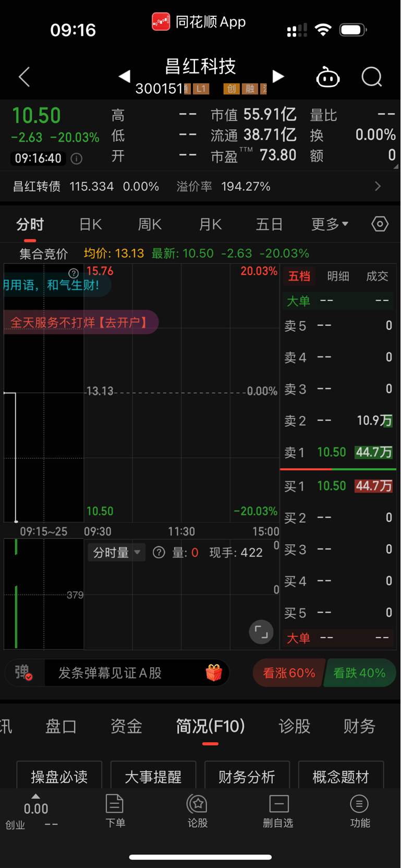Tap the red gift box icon
The height and width of the screenshot is (868, 401).
[x=214, y=673]
